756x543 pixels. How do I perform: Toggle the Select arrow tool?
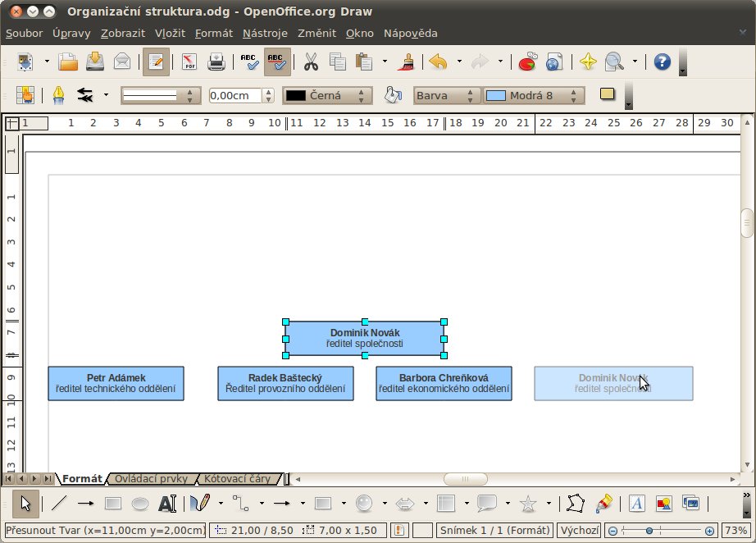[x=25, y=504]
